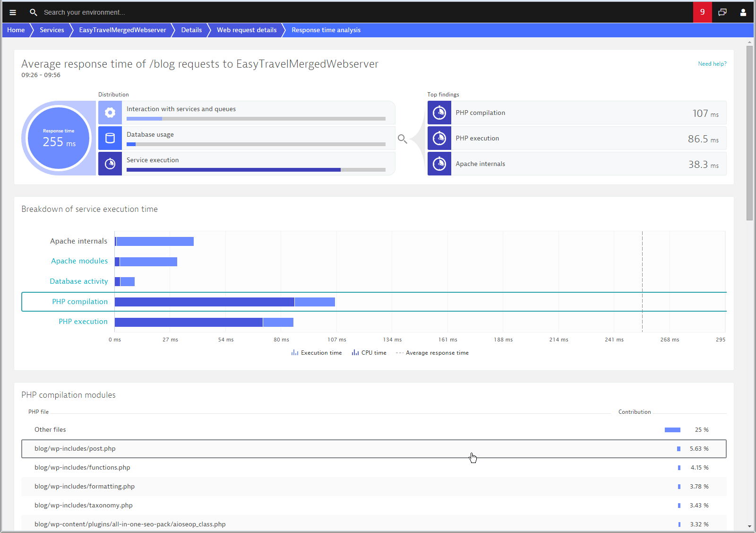
Task: Click the PHP file column header
Action: click(x=38, y=412)
